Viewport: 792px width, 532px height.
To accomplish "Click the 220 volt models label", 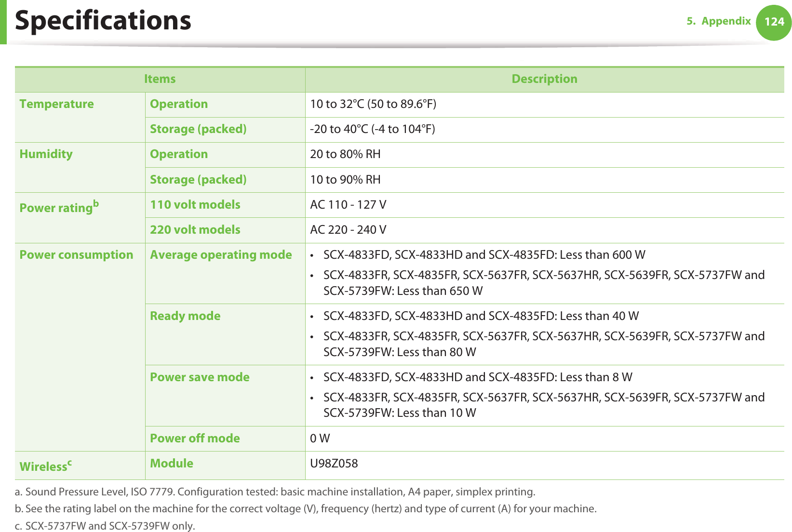I will point(195,230).
